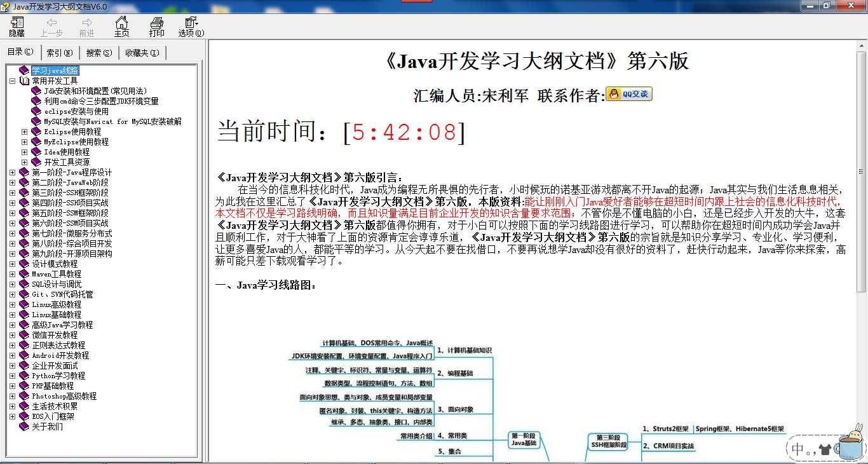The height and width of the screenshot is (464, 868).
Task: Select 第五阶段-SSM框架阶段 entry
Action: pos(70,213)
